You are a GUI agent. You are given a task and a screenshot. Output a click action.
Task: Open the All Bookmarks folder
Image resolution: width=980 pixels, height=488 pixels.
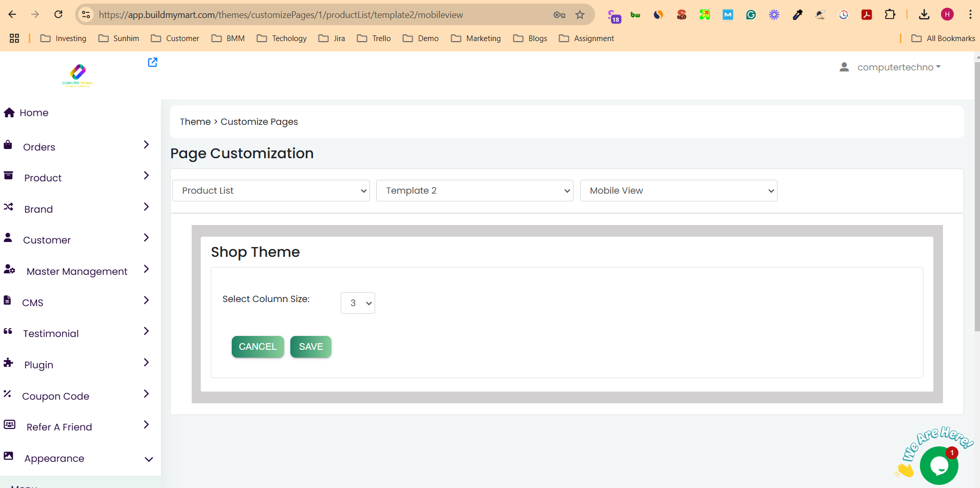[x=943, y=39]
